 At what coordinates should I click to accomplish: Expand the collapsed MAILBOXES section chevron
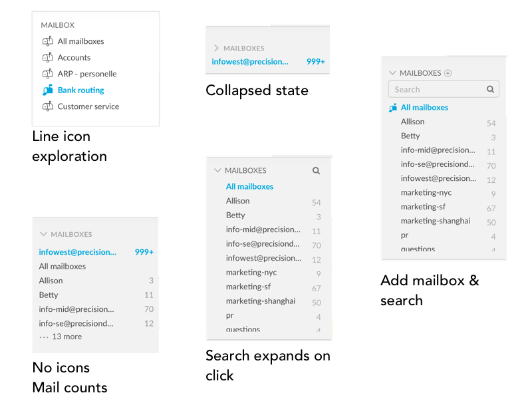216,48
